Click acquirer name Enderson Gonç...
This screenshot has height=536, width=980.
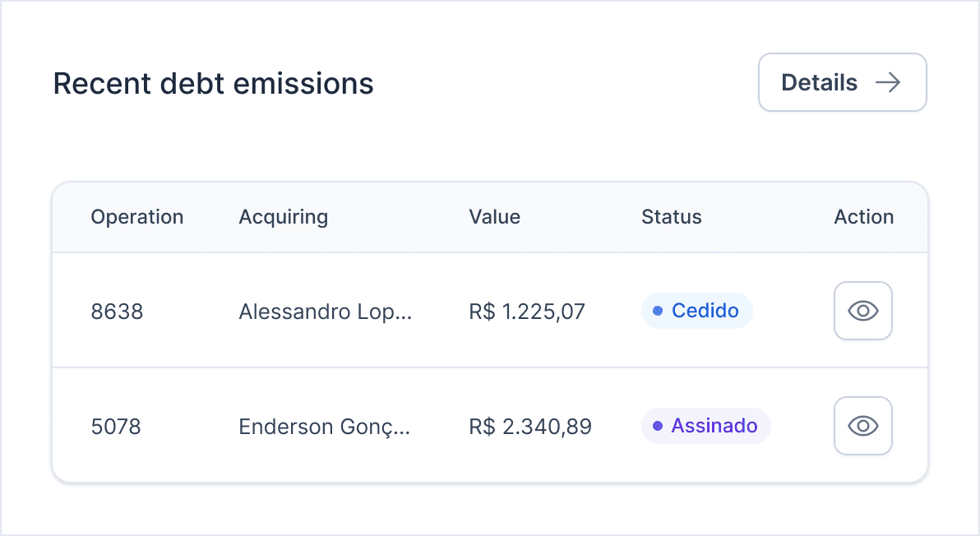(324, 427)
